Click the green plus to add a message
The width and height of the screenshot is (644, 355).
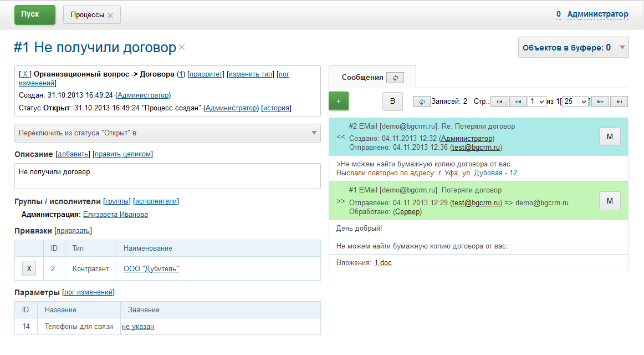[339, 101]
